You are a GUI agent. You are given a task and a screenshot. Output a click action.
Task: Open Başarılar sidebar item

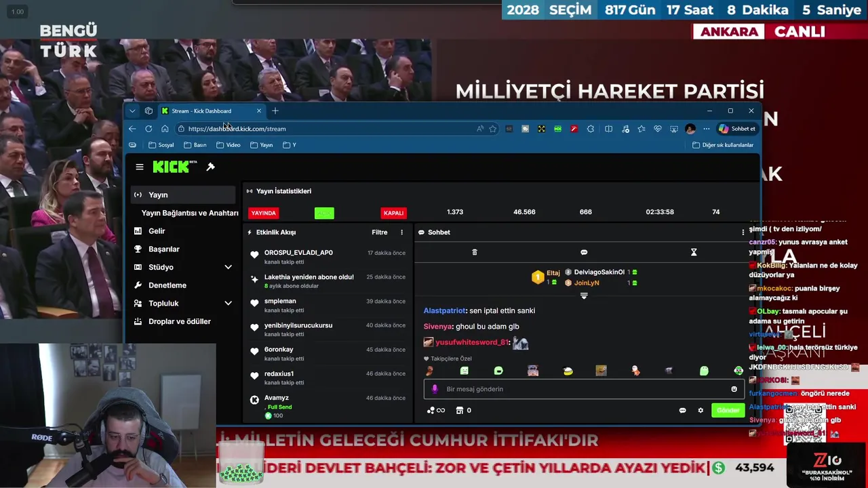coord(183,249)
